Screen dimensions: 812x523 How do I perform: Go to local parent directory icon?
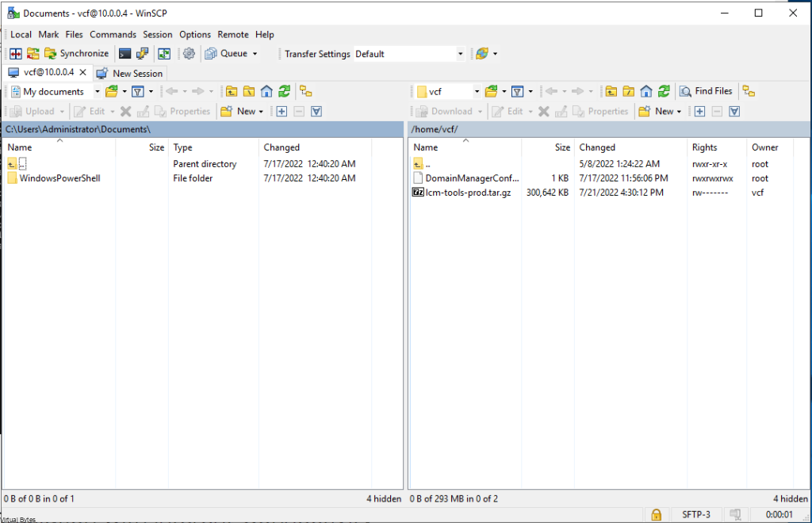point(232,92)
